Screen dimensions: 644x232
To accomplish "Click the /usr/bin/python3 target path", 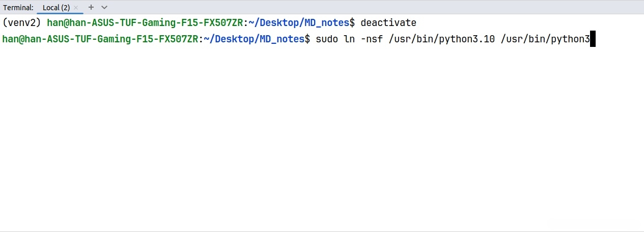I will point(545,39).
